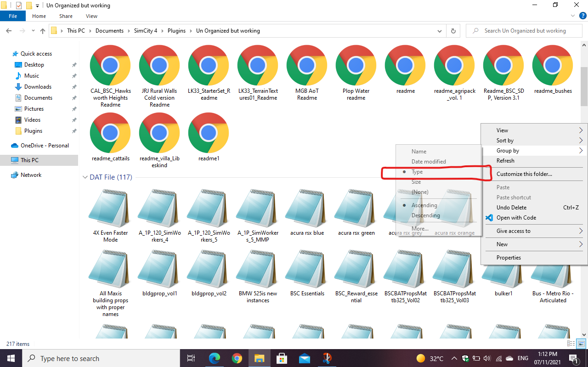Navigate back with the Back arrow
The image size is (588, 367).
tap(9, 31)
